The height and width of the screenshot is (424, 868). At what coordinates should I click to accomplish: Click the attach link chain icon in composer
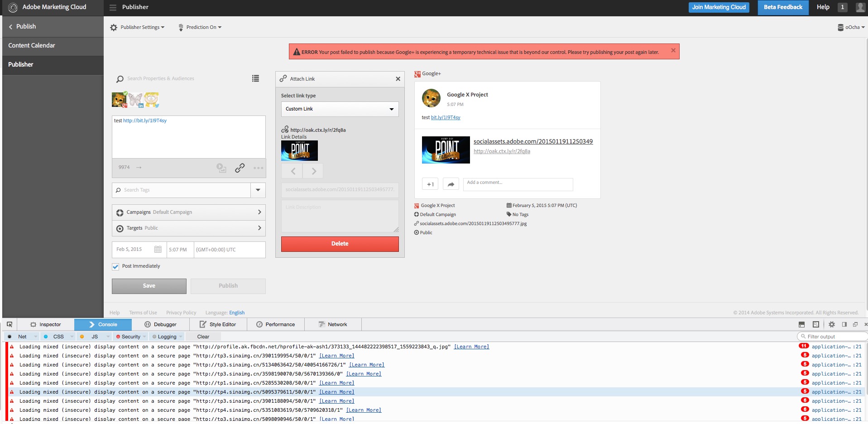pyautogui.click(x=240, y=168)
